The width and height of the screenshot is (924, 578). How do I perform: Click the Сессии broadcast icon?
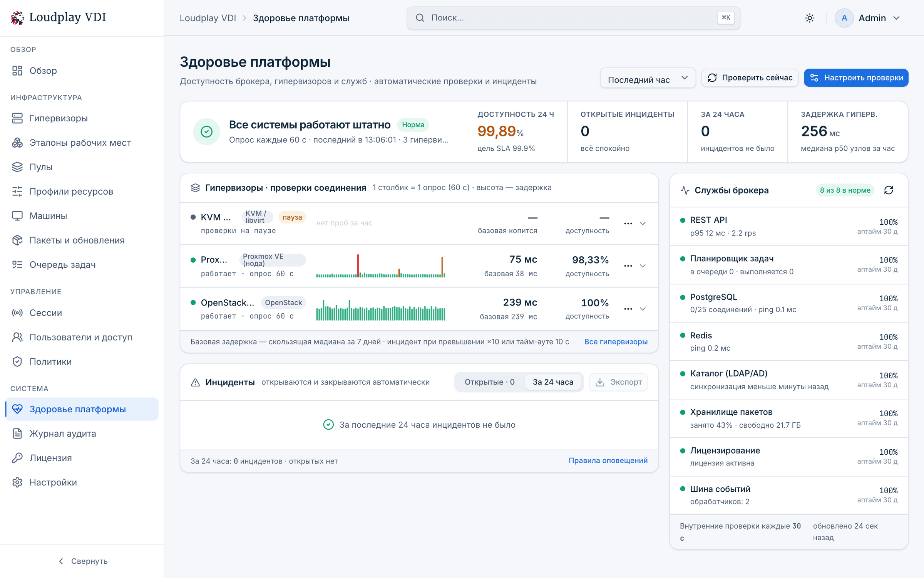pyautogui.click(x=17, y=313)
